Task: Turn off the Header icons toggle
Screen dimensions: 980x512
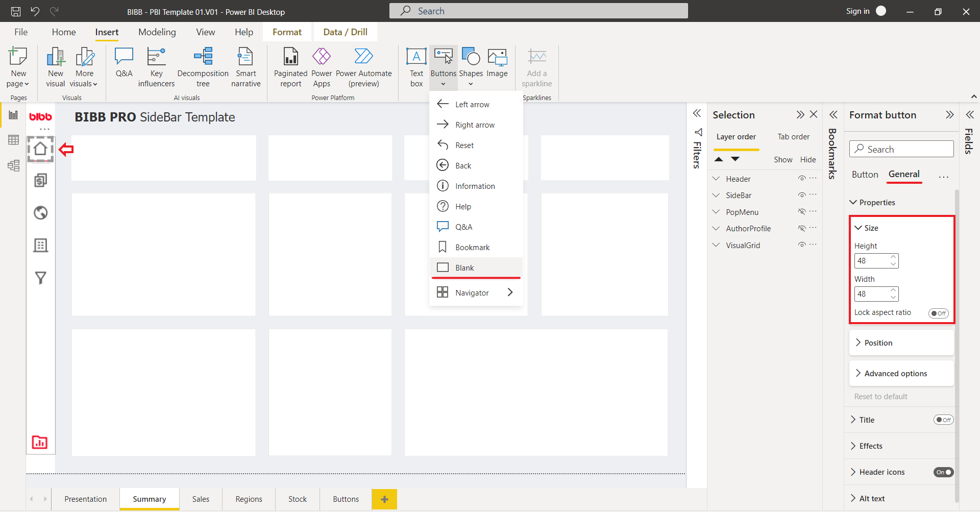Action: point(943,472)
